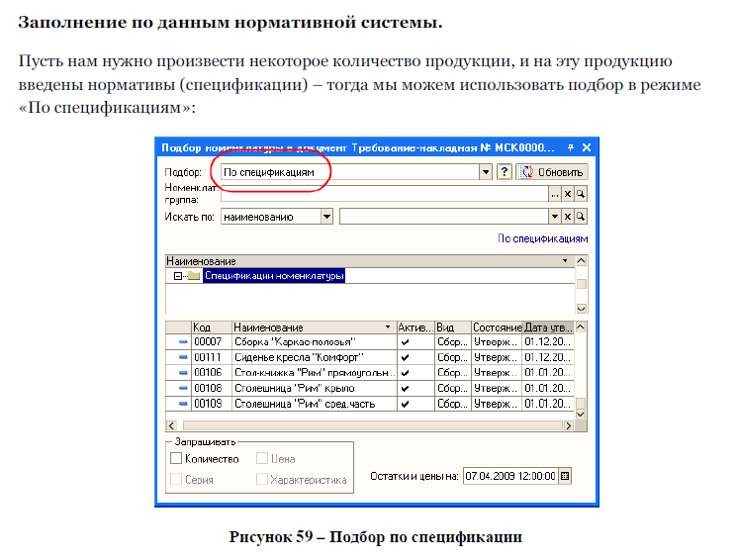Screen dimensions: 736x560
Task: Enable the Цена checkbox
Action: 262,458
